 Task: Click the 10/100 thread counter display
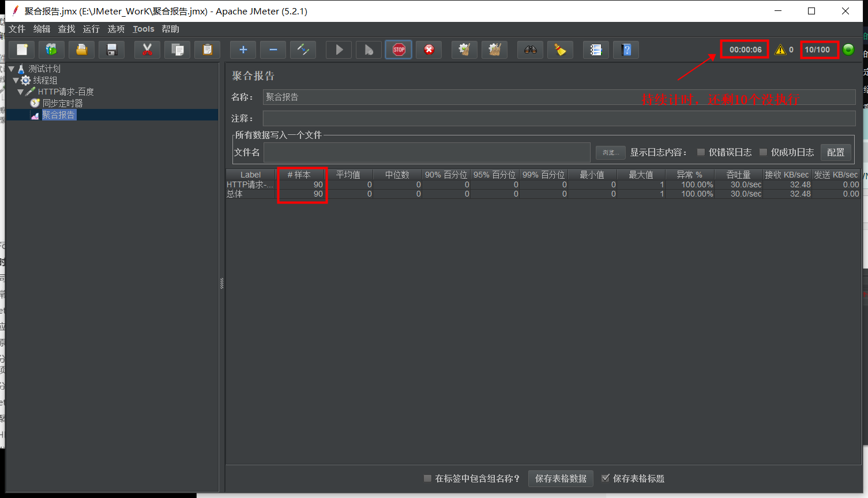(820, 50)
